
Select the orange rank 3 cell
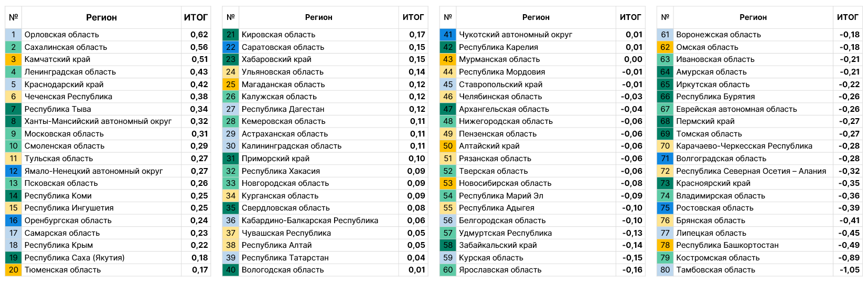coord(13,59)
